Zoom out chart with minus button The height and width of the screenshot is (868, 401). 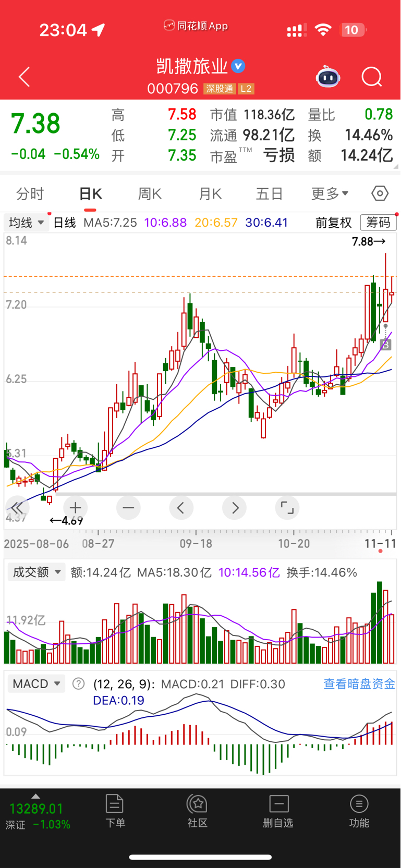coord(128,507)
